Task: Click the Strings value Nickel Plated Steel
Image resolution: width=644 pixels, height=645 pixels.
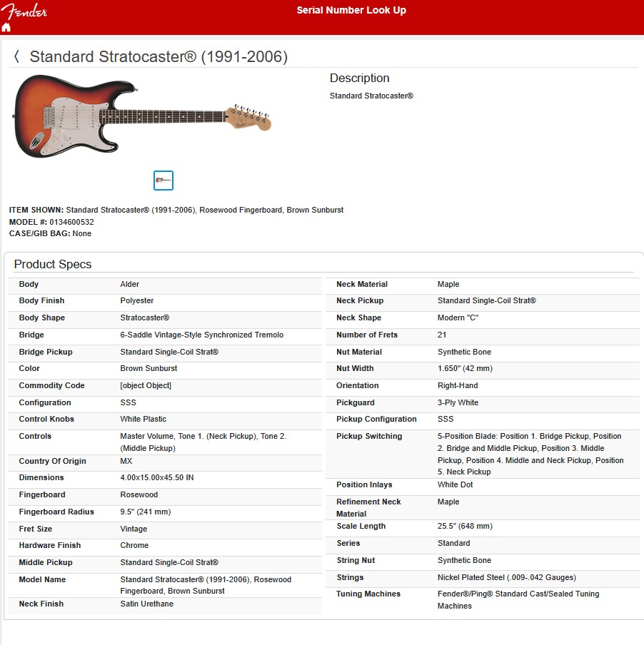Action: click(x=506, y=577)
